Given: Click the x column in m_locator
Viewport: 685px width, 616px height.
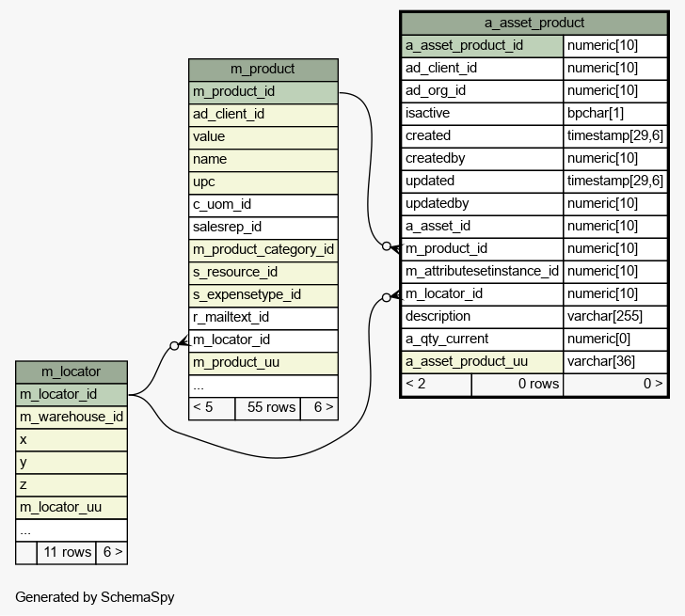Looking at the screenshot, I should pos(72,440).
